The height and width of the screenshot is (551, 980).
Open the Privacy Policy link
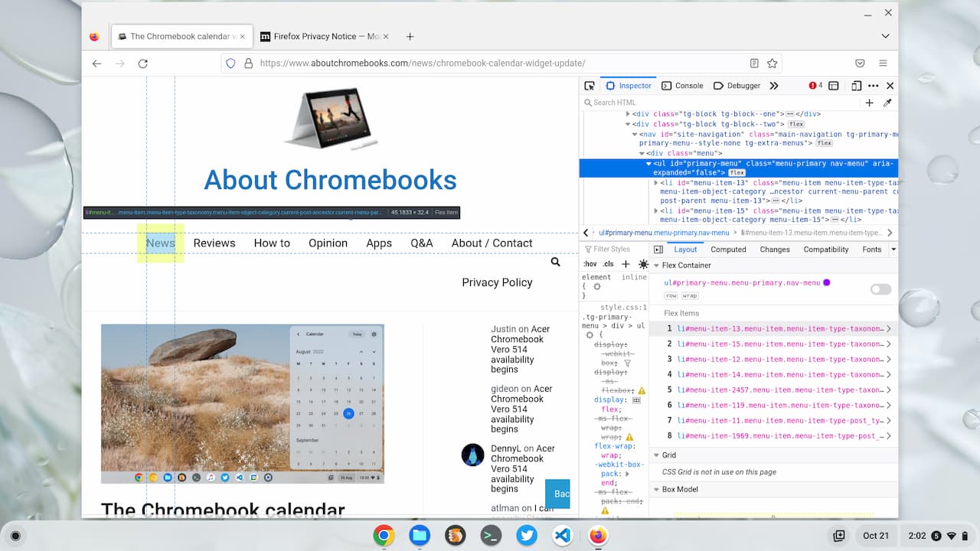497,282
